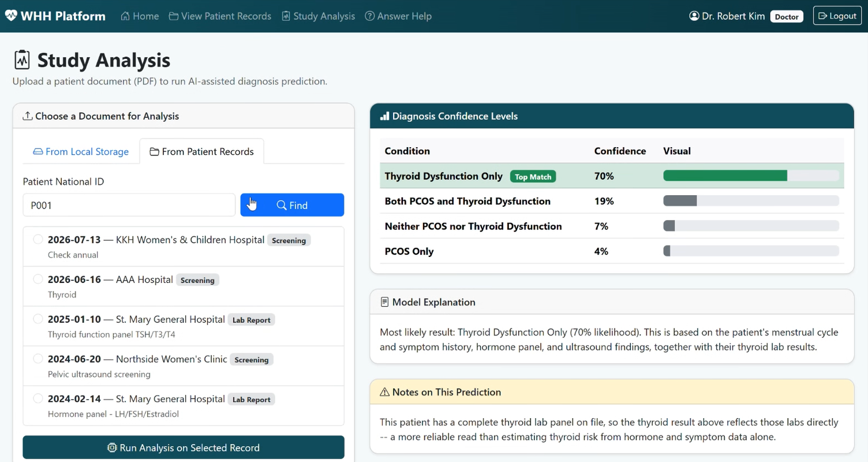Switch to the From Local Storage tab

pyautogui.click(x=81, y=151)
